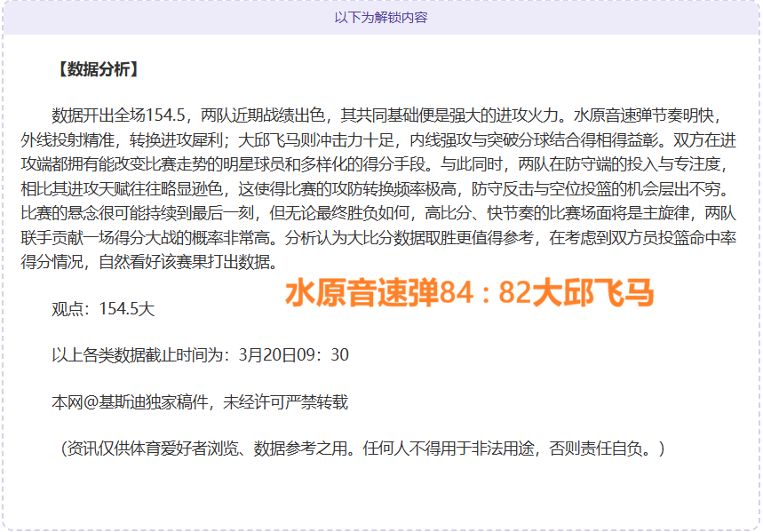Click 联手贡献一场得分大战 in the paragraph
This screenshot has height=532, width=763.
tap(94, 238)
